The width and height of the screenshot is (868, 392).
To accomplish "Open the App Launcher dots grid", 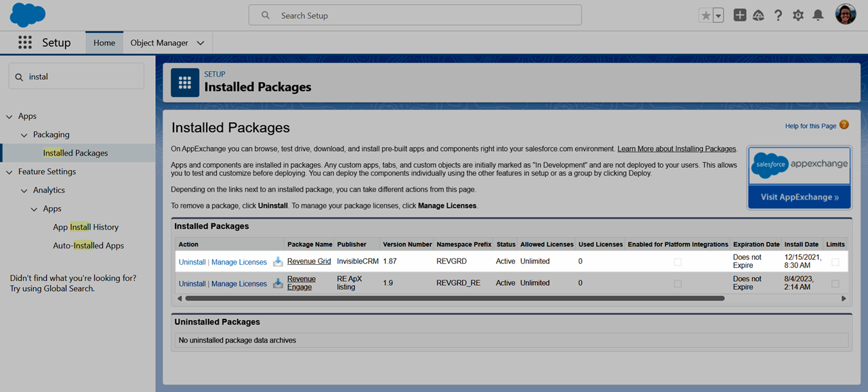I will [x=25, y=43].
